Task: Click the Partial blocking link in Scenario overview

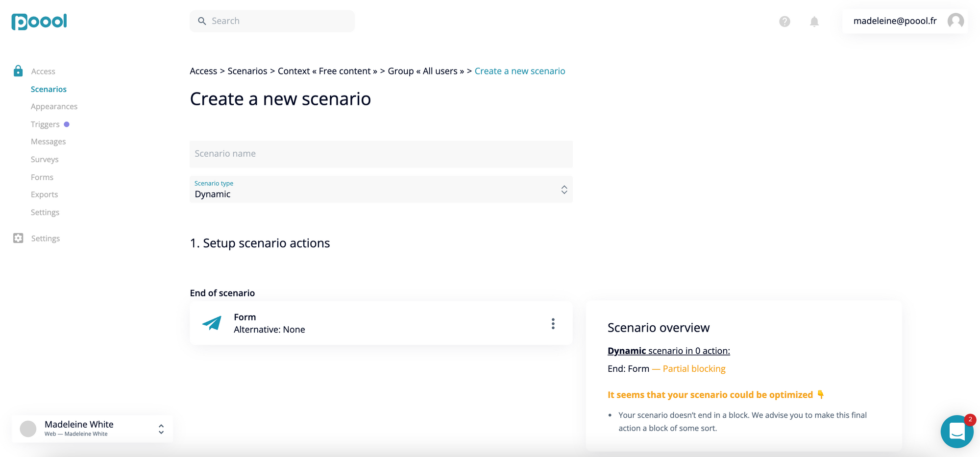Action: tap(693, 368)
